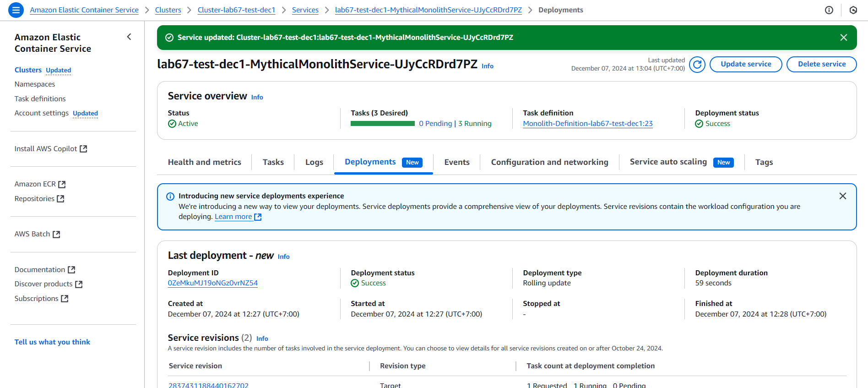Open the Info link beside Service revisions
This screenshot has height=388, width=868.
262,339
